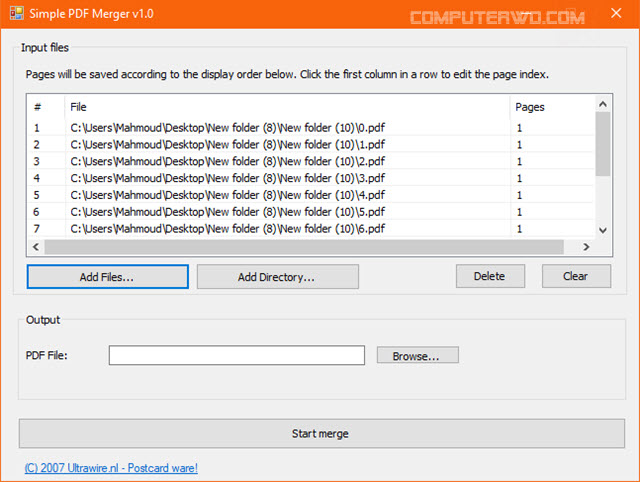
Task: Click the File column header
Action: 287,107
